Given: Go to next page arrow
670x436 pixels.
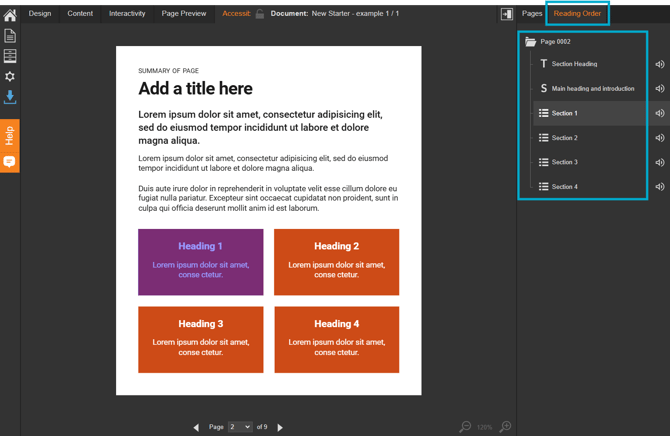Looking at the screenshot, I should pos(280,427).
